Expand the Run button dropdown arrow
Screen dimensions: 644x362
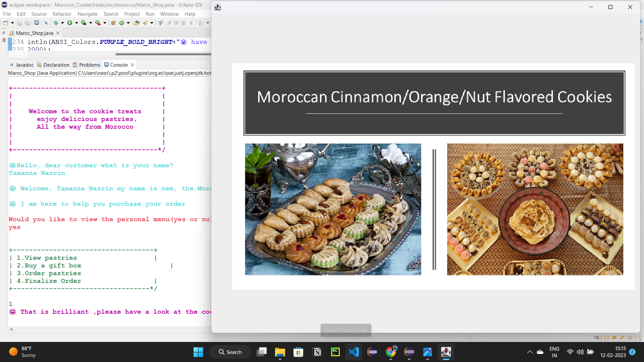76,23
